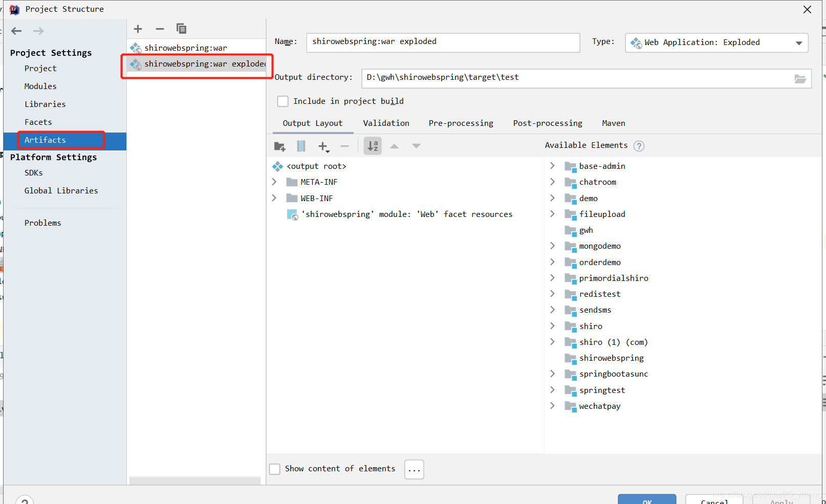The image size is (826, 504).
Task: Remove element from output layout
Action: [x=345, y=146]
